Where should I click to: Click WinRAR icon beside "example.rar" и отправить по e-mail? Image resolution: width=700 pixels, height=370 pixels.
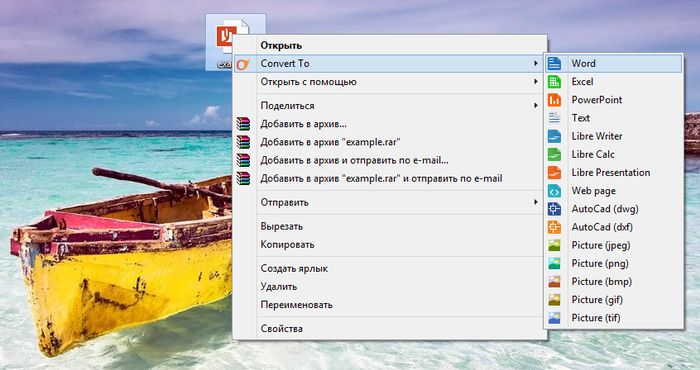coord(243,179)
